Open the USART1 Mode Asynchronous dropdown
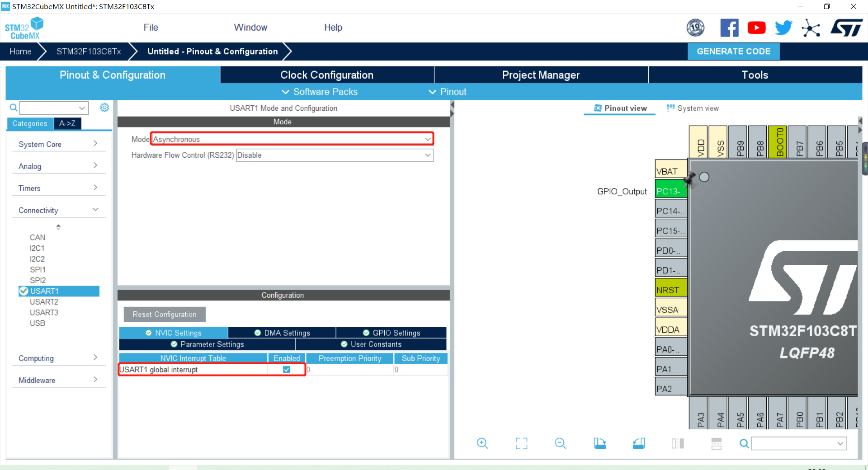The image size is (868, 470). [x=292, y=139]
